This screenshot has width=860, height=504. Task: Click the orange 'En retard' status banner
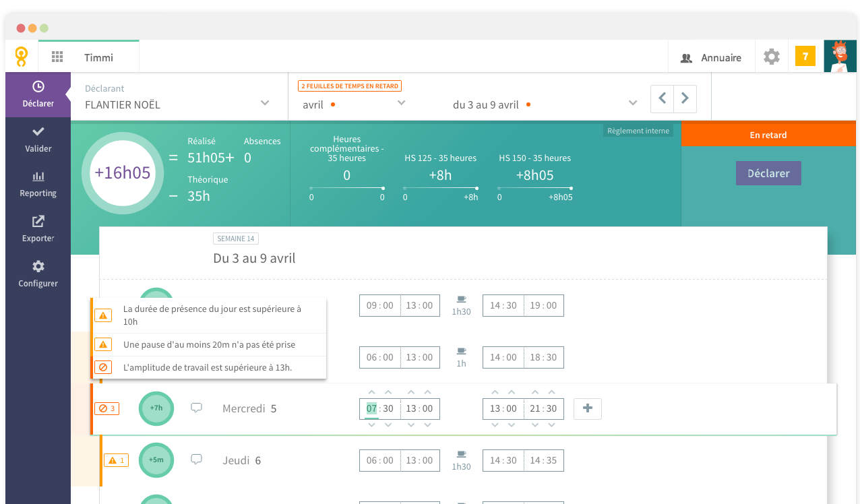pos(768,135)
